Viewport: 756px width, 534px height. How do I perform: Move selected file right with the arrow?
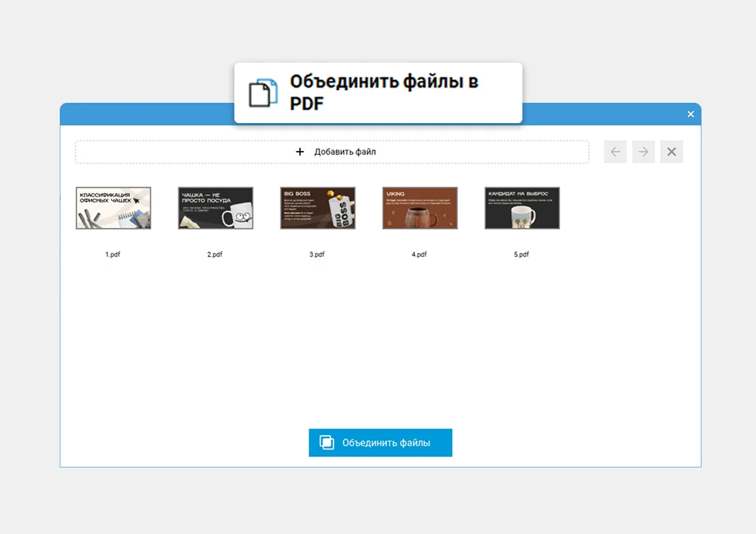(643, 152)
